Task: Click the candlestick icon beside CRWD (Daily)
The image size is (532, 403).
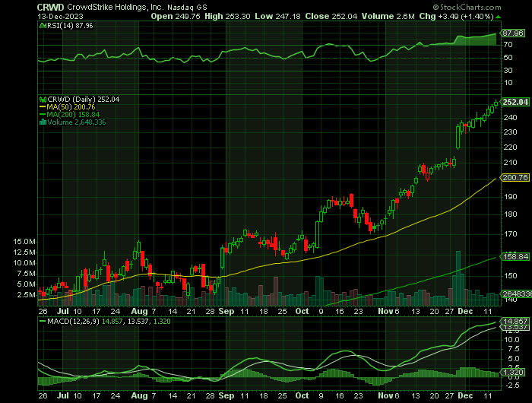Action: coord(43,100)
